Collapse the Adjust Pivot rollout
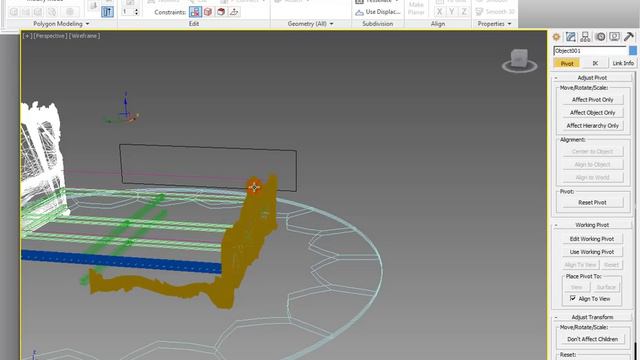 (592, 78)
